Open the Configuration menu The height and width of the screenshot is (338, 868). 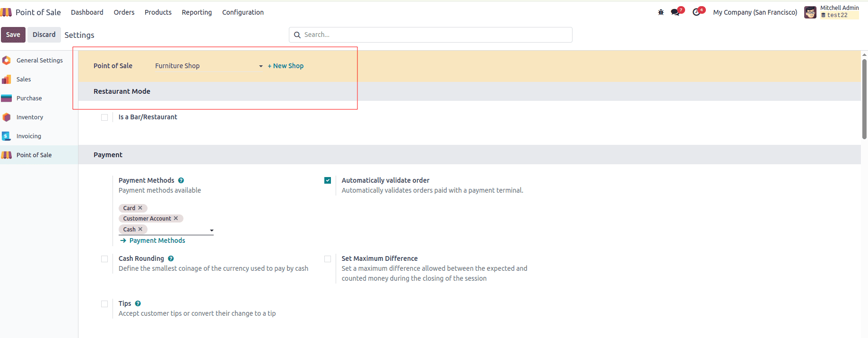click(243, 12)
